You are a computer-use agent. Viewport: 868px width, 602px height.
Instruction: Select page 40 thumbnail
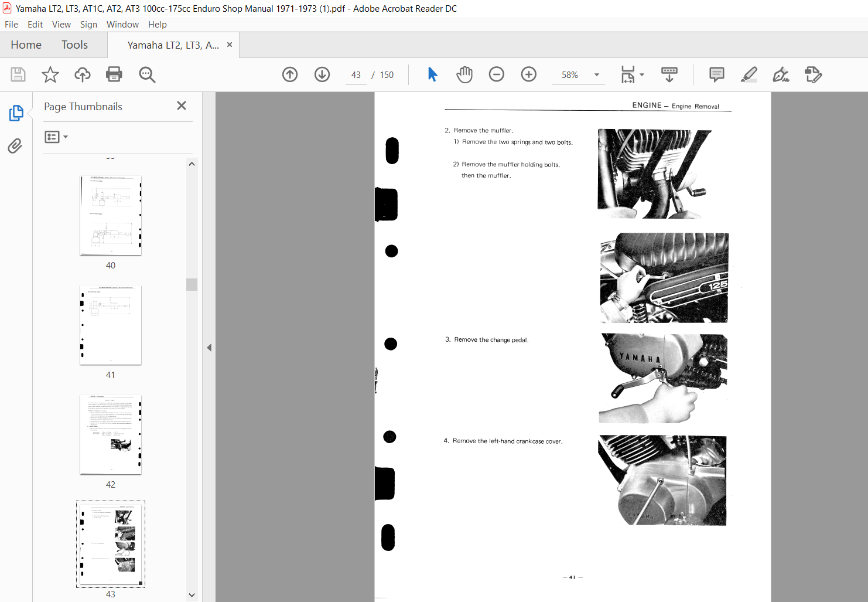[x=111, y=215]
